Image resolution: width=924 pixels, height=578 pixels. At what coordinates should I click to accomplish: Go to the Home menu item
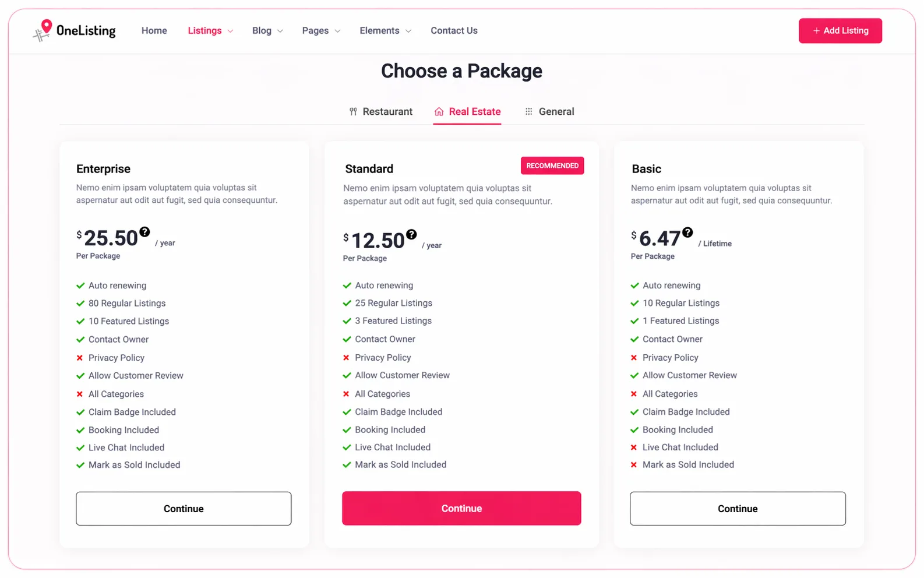(x=154, y=30)
